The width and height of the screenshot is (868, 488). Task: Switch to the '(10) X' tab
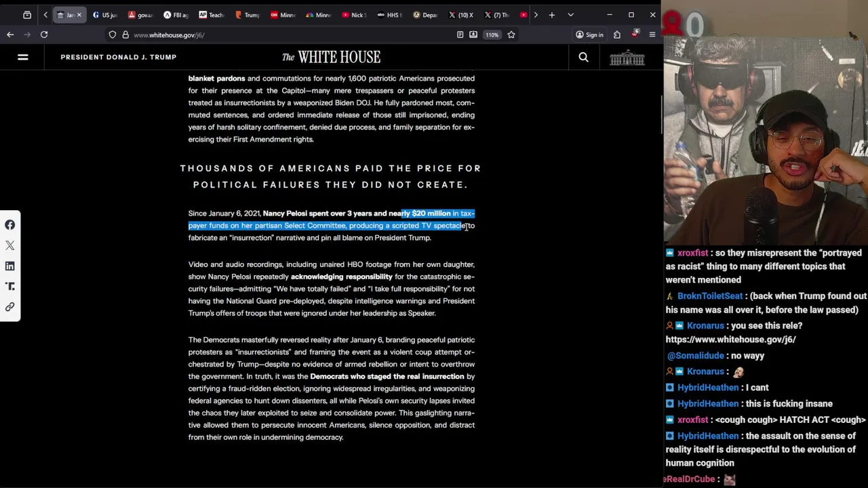click(x=462, y=15)
